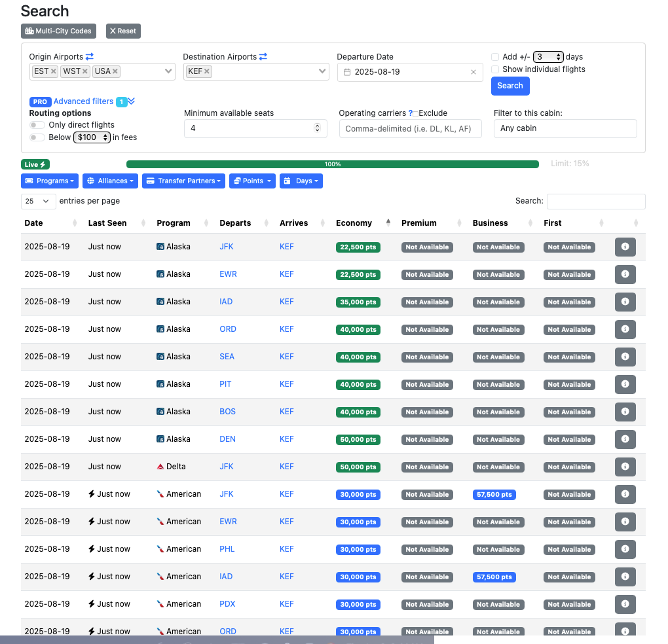Open info for Delta JFK row
This screenshot has height=644, width=668.
[x=625, y=467]
